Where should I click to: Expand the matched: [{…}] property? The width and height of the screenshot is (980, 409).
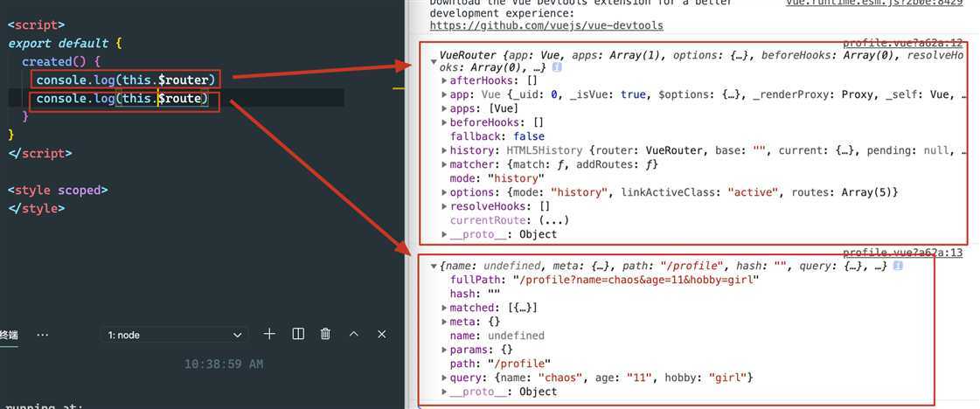(444, 308)
